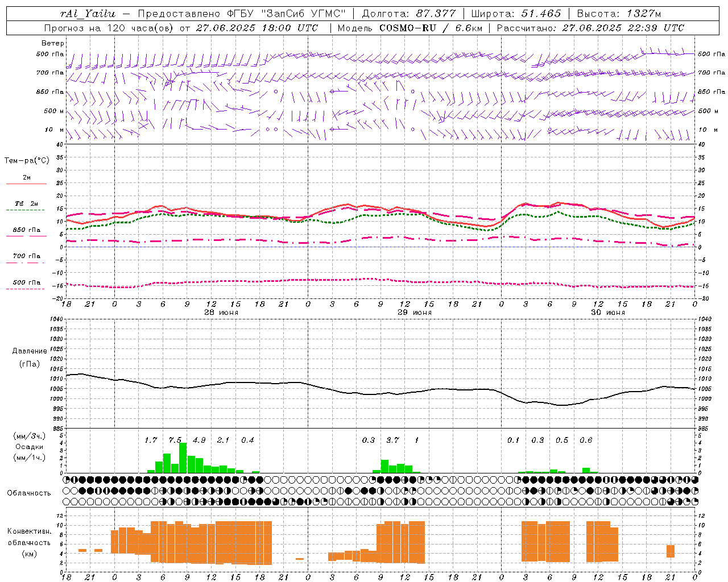This screenshot has width=728, height=582.
Task: Click the 2.1 precipitation total
Action: [x=223, y=440]
